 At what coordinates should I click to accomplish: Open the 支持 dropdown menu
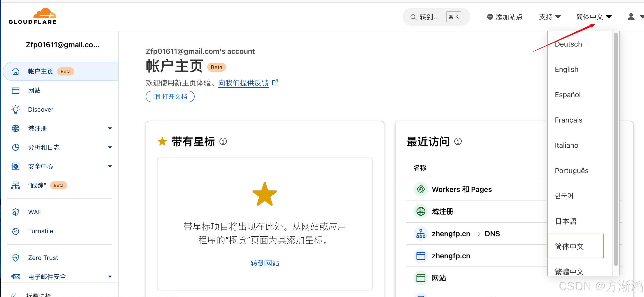pyautogui.click(x=550, y=17)
